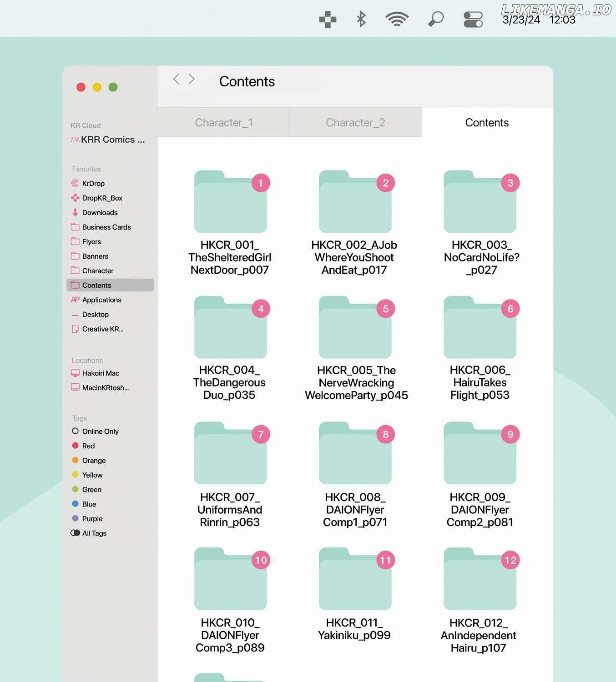Click the cross-shaped menu bar icon
The width and height of the screenshot is (616, 682).
click(x=328, y=20)
